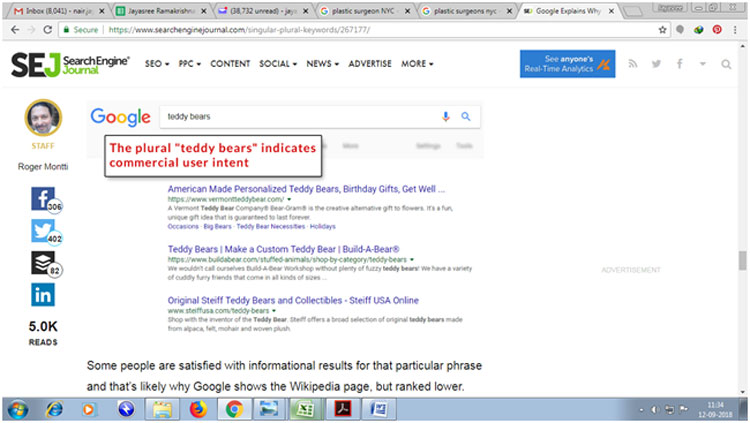This screenshot has width=750, height=423.
Task: Switch to Jayasree Ramakrishna sheets tab
Action: [161, 11]
